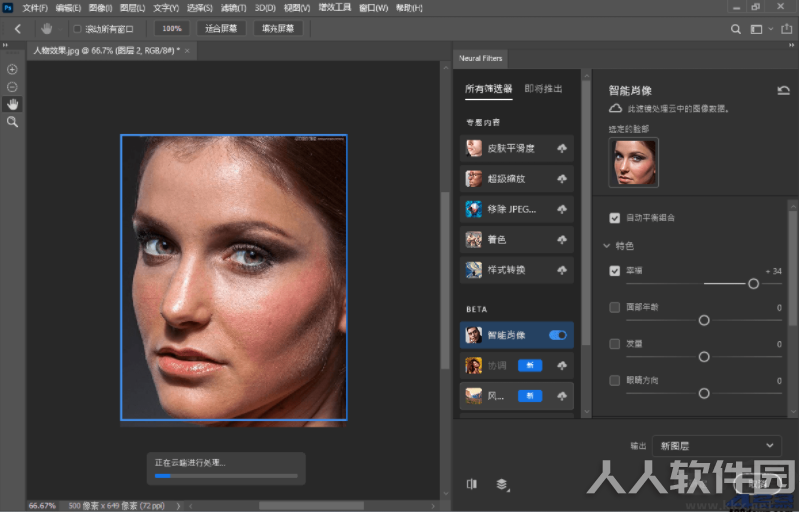Open the 文件(F) menu
Screen dimensions: 800x512
click(x=35, y=8)
